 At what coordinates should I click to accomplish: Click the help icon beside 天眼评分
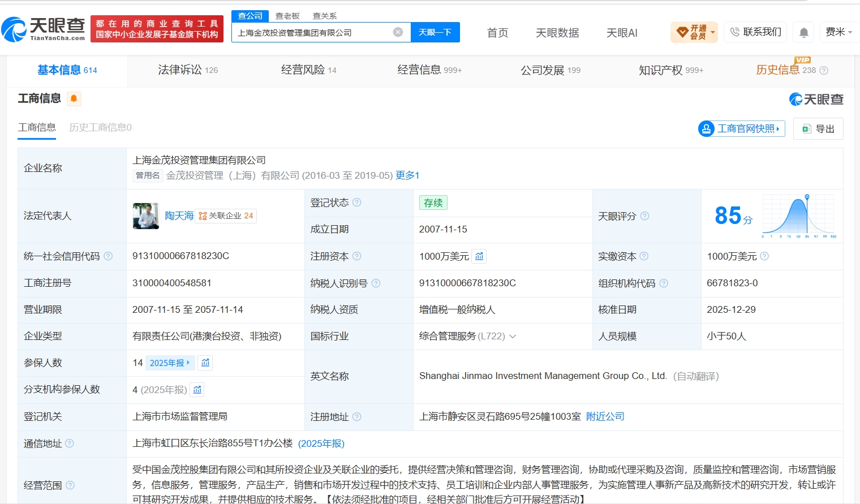coord(644,216)
